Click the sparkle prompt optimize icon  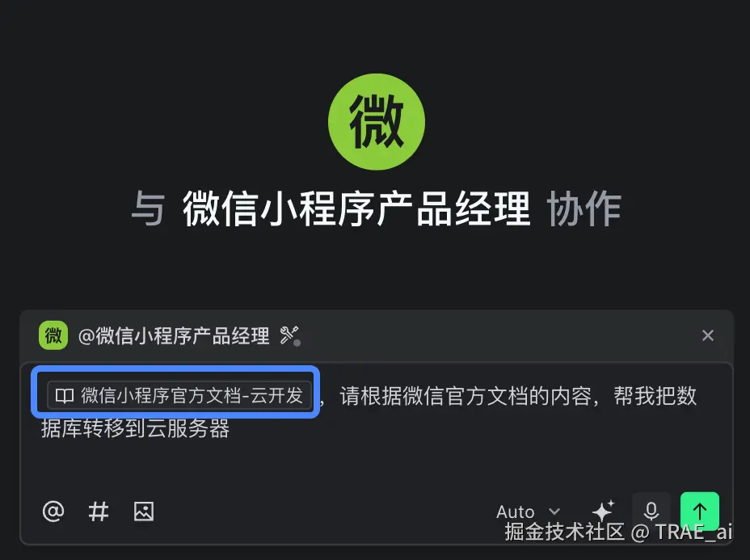603,510
